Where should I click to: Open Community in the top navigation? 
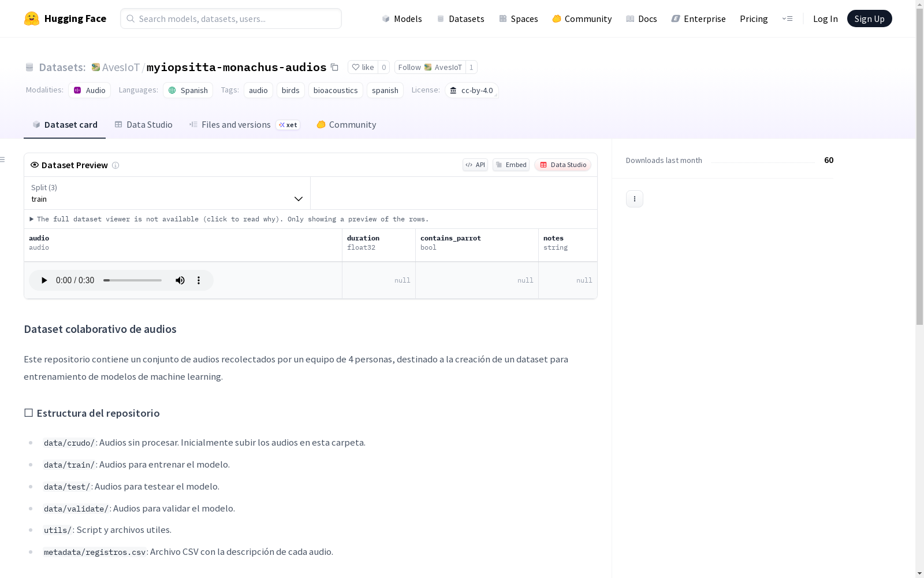582,18
